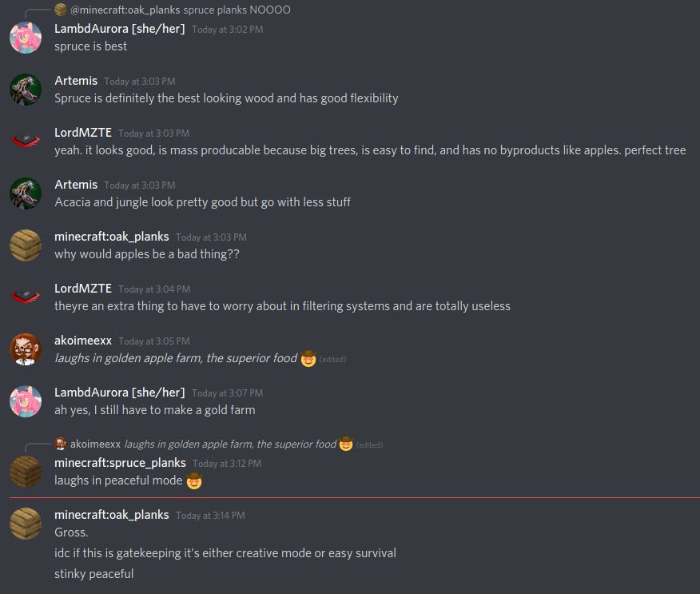Click LambdAurora username at 3:07 PM

120,392
